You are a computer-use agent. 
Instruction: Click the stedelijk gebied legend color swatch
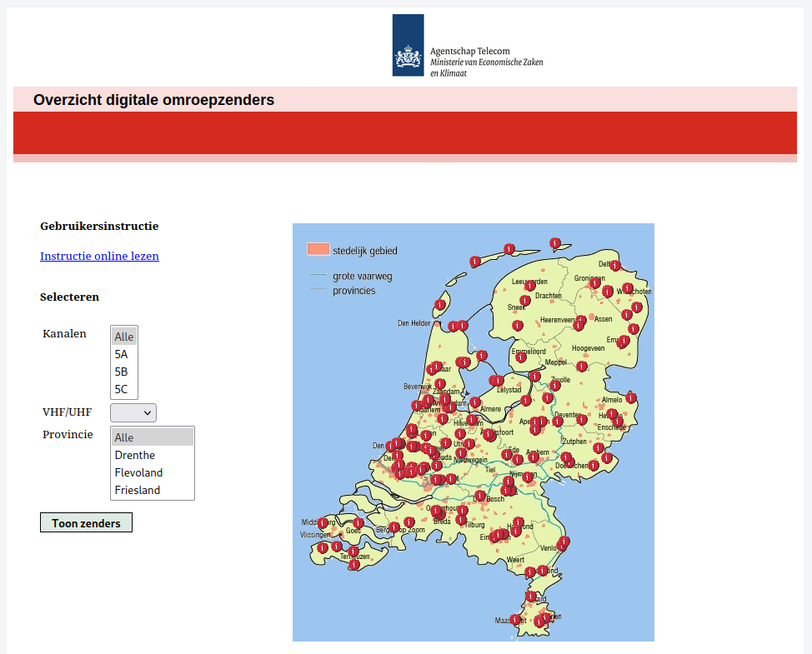point(318,249)
